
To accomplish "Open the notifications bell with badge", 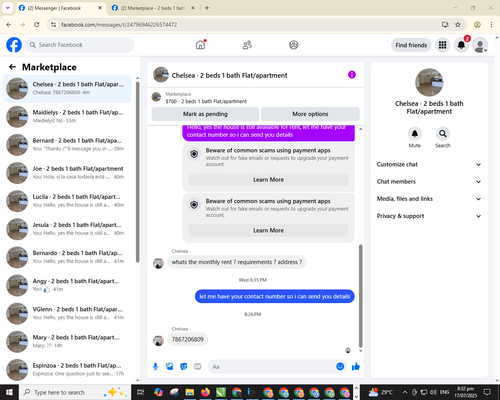I will 461,45.
